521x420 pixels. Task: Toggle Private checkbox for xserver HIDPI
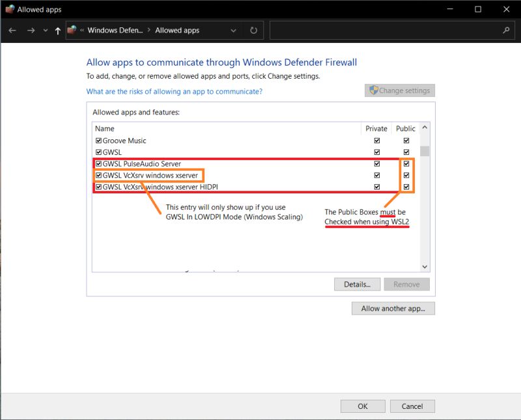[x=377, y=187]
